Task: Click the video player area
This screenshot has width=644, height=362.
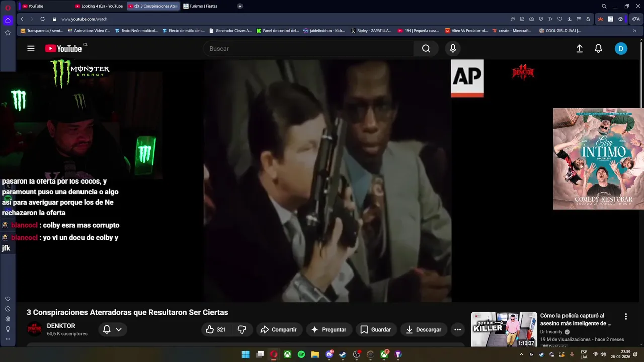Action: coord(328,181)
